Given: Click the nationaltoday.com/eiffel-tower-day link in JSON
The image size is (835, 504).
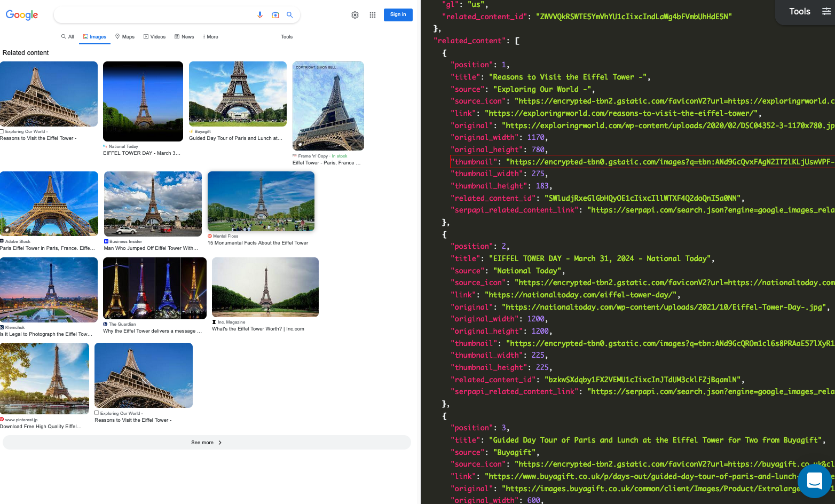Looking at the screenshot, I should pyautogui.click(x=582, y=295).
